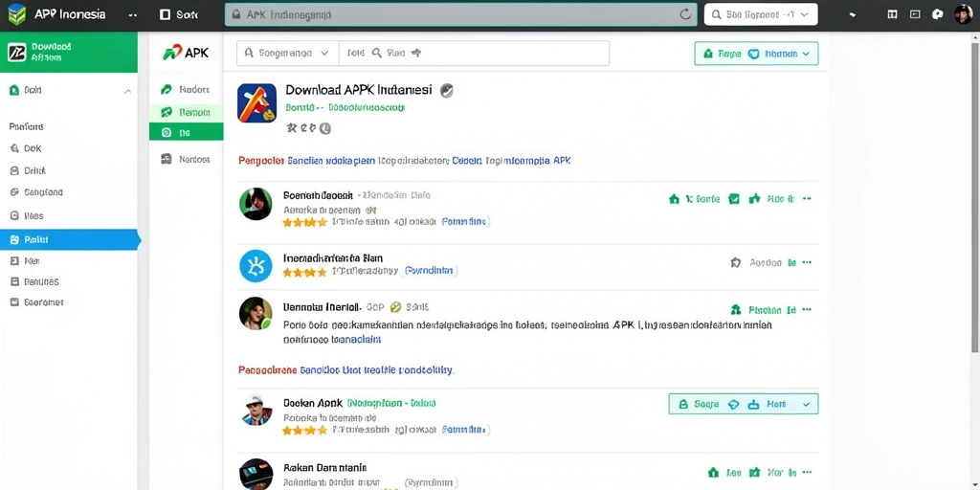980x490 pixels.
Task: Open the Download APPK app icon thumbnail
Action: tap(256, 103)
